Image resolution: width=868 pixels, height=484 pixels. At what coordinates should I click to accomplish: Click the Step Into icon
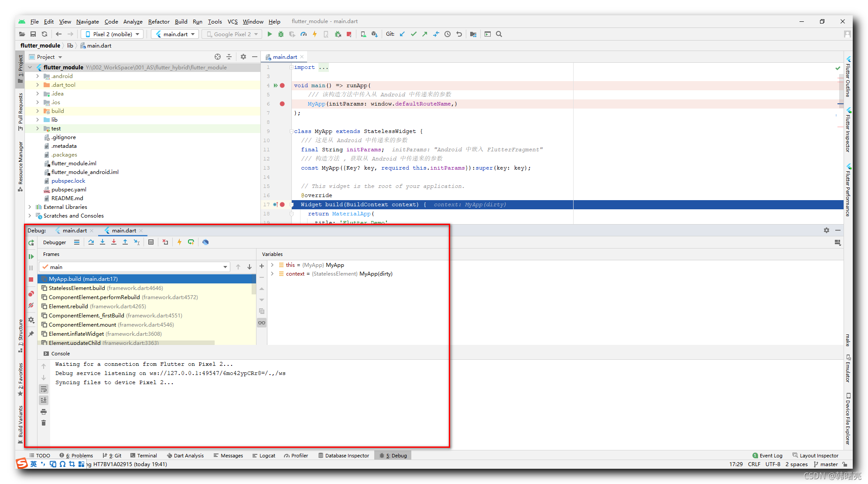(102, 242)
